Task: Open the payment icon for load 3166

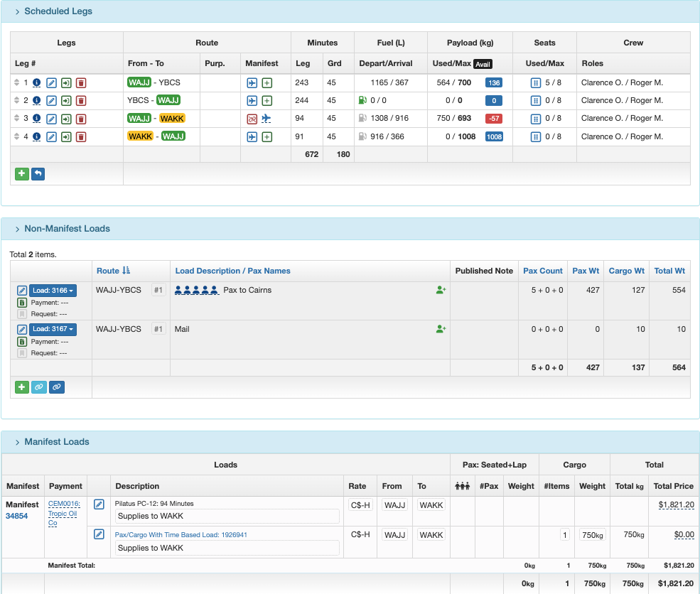Action: tap(22, 303)
